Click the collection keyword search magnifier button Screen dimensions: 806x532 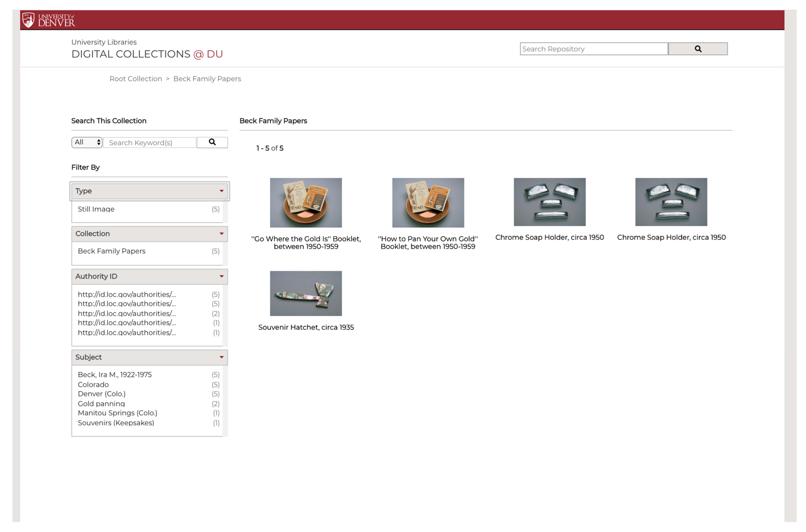[212, 142]
